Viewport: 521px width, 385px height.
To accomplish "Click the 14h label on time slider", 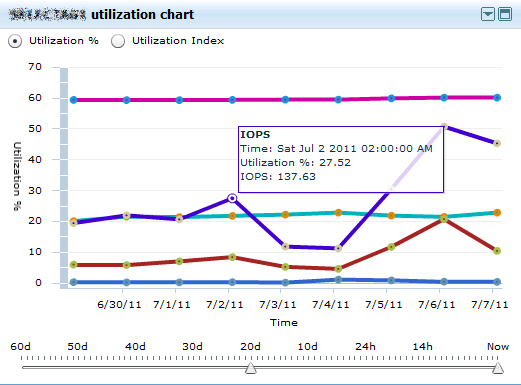I will point(423,347).
